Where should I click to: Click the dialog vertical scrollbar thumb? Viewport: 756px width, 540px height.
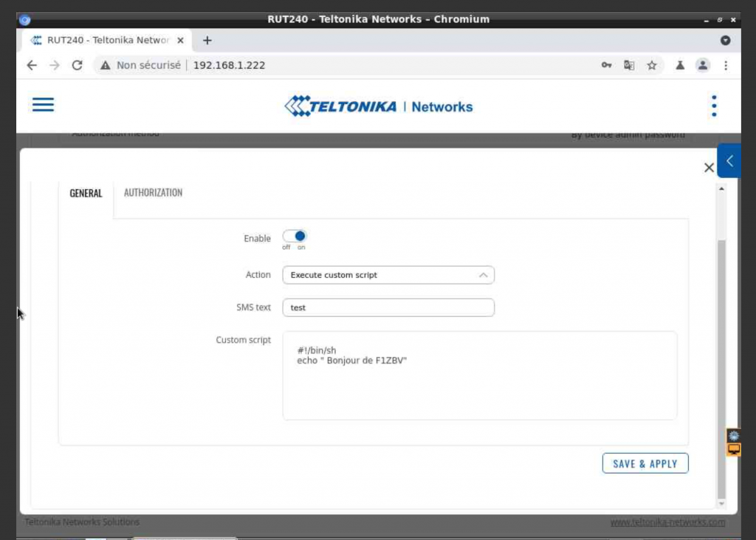coord(721,369)
